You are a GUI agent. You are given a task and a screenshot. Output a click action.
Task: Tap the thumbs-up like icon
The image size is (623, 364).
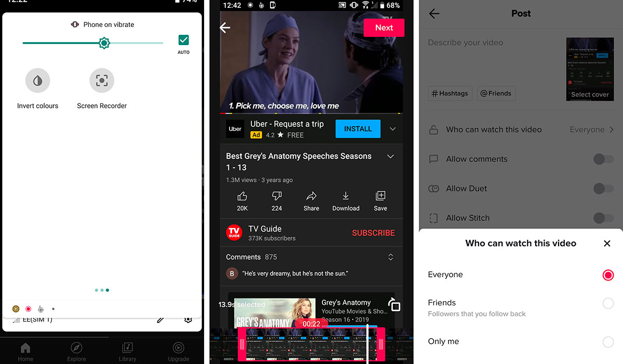pos(242,196)
